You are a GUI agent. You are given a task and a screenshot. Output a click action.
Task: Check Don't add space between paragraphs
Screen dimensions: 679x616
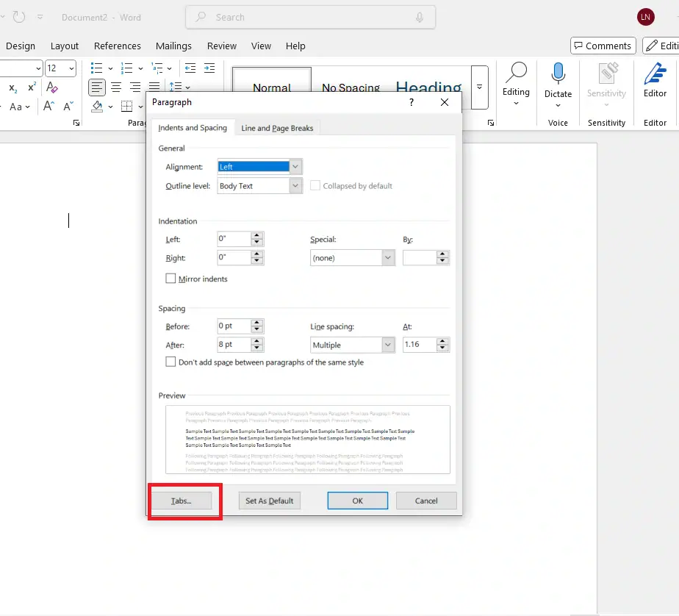pos(171,362)
